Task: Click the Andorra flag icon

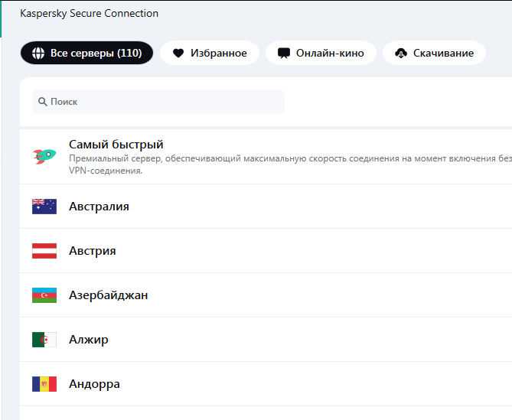Action: coord(44,384)
